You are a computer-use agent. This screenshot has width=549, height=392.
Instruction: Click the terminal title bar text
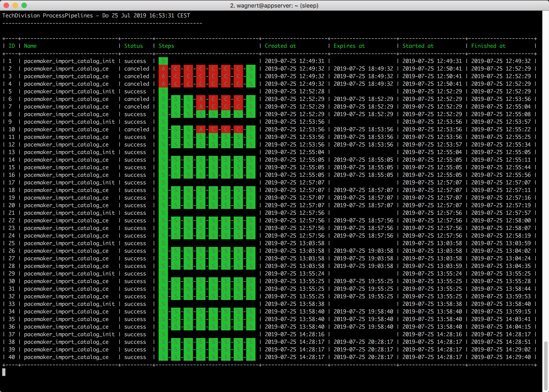[x=274, y=5]
